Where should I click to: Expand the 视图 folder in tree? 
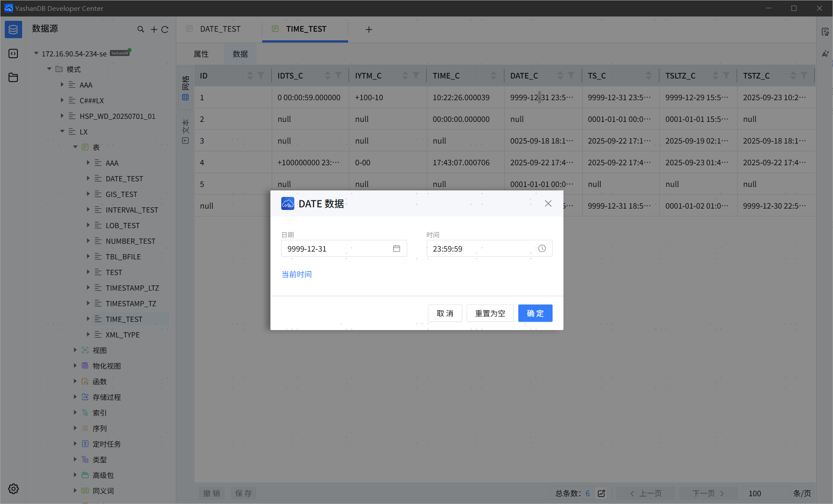click(75, 350)
